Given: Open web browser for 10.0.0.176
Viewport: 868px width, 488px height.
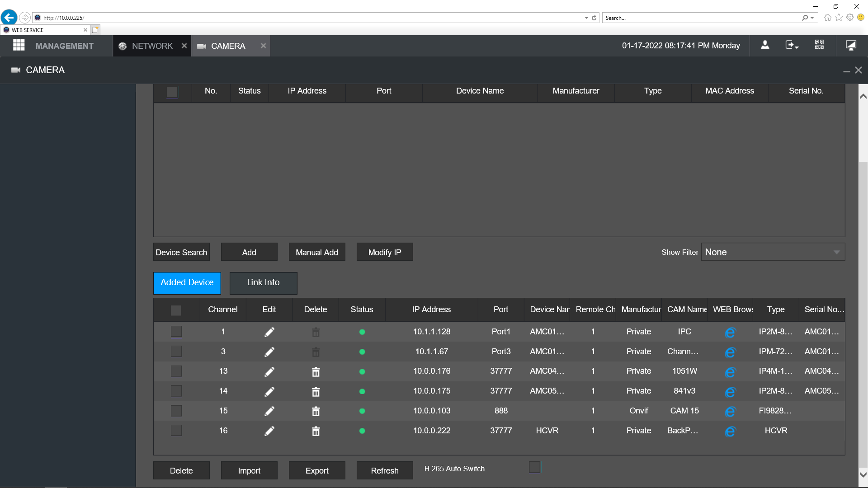Looking at the screenshot, I should 730,372.
